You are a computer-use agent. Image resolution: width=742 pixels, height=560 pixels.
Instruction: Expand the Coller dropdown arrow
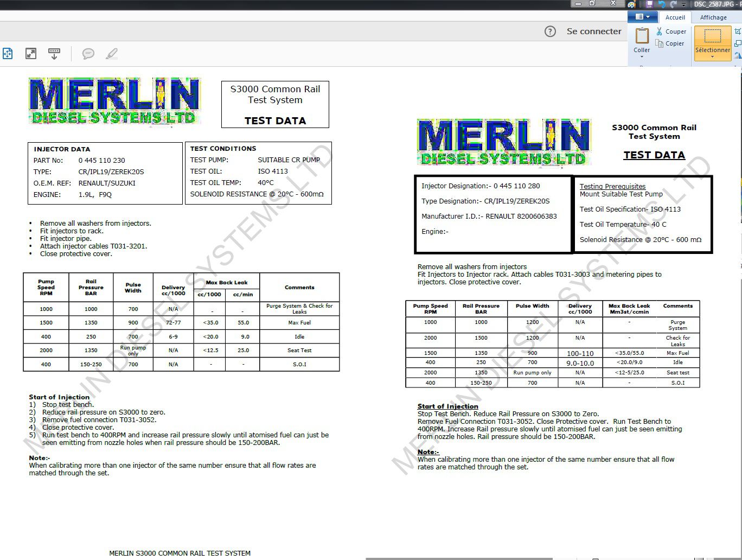pos(642,56)
